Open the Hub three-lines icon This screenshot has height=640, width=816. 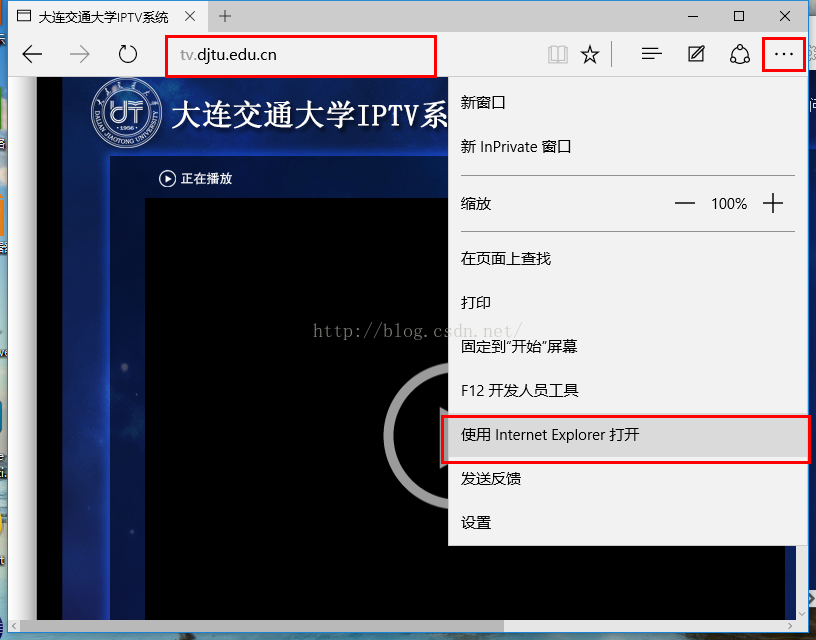point(652,54)
